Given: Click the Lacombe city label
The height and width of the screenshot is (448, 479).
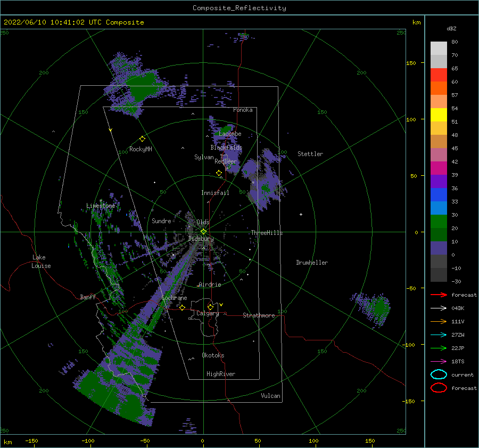Looking at the screenshot, I should [230, 134].
